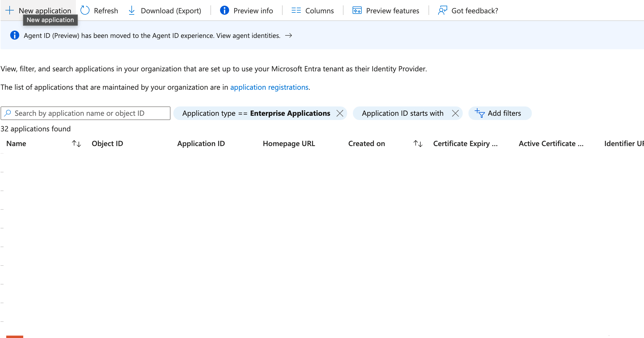Sort by Created on column arrows
This screenshot has width=644, height=338.
coord(418,144)
